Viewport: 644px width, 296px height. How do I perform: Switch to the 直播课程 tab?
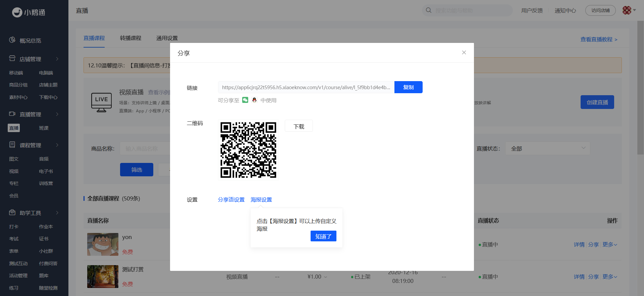94,38
